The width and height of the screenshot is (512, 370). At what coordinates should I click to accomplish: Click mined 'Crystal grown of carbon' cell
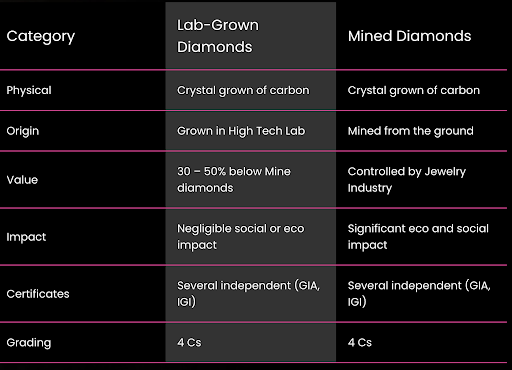click(x=414, y=90)
